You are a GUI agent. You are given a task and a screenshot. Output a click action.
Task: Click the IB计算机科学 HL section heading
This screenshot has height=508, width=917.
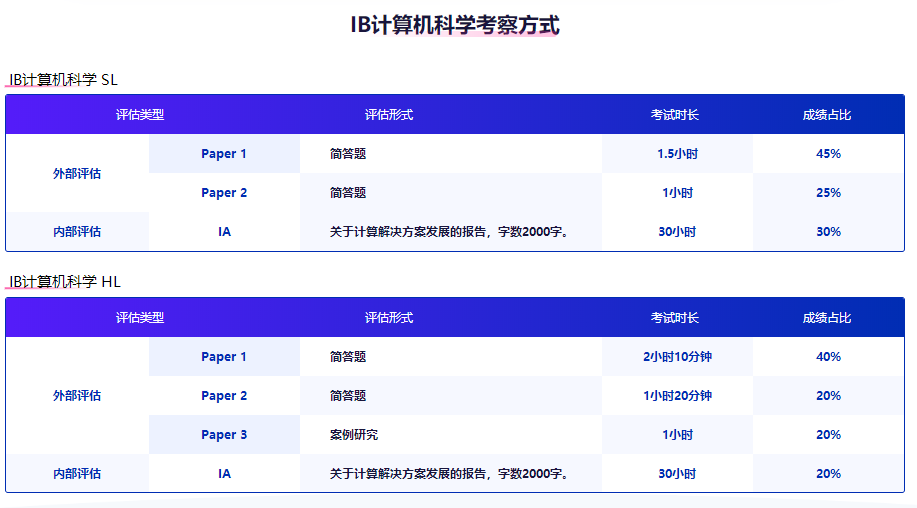point(65,282)
